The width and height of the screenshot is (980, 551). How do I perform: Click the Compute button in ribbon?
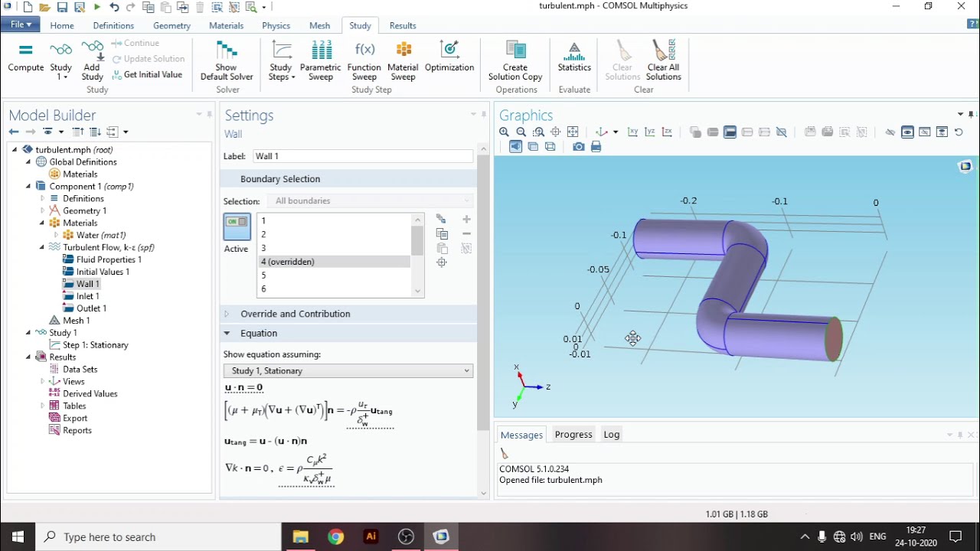coord(25,57)
